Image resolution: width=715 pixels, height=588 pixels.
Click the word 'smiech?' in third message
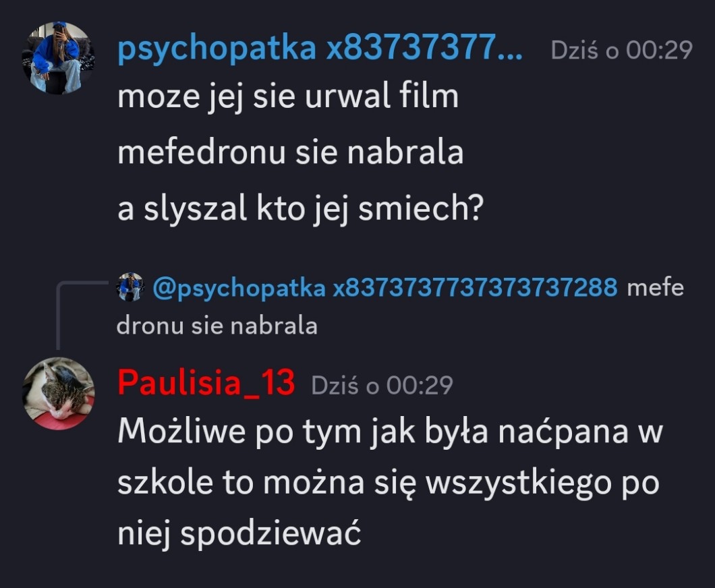point(420,209)
